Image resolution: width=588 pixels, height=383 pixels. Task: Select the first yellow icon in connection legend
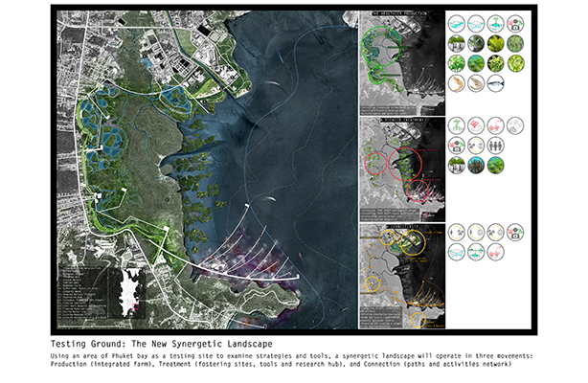456,232
